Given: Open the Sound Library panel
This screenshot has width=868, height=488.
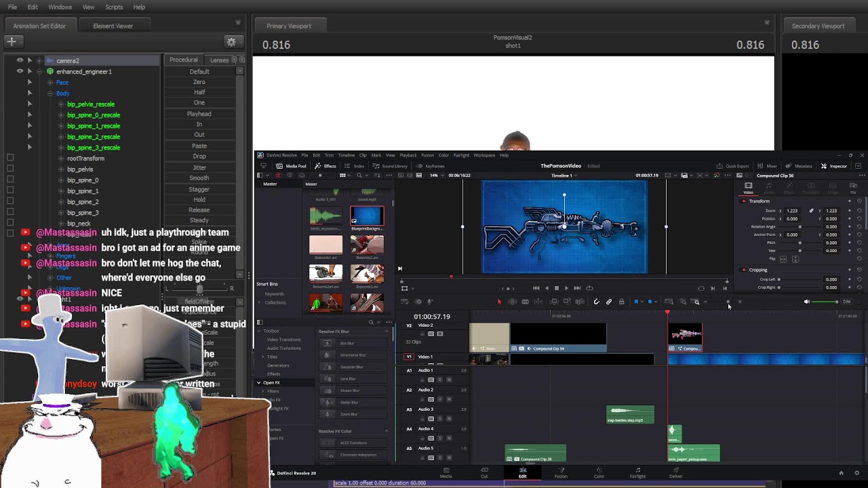Looking at the screenshot, I should coord(390,166).
